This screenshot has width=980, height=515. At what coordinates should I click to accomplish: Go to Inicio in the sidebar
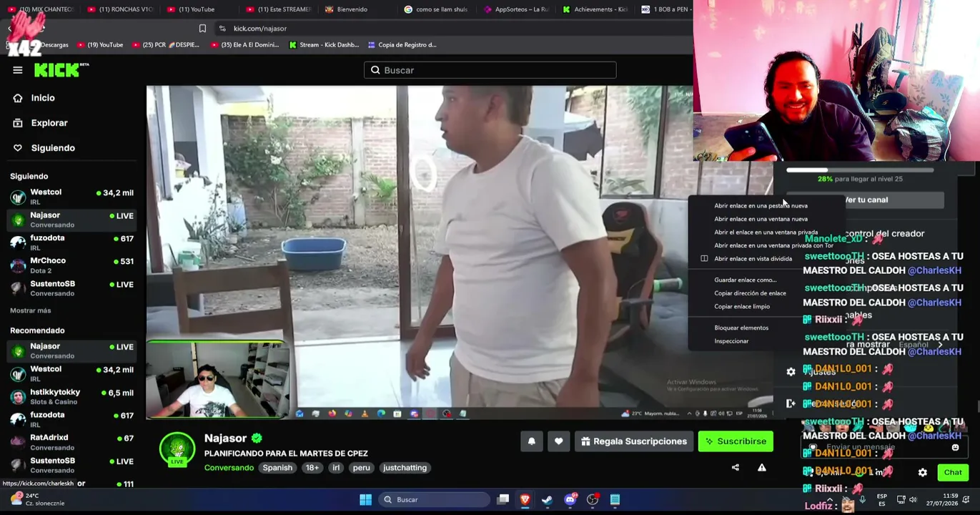pyautogui.click(x=43, y=98)
